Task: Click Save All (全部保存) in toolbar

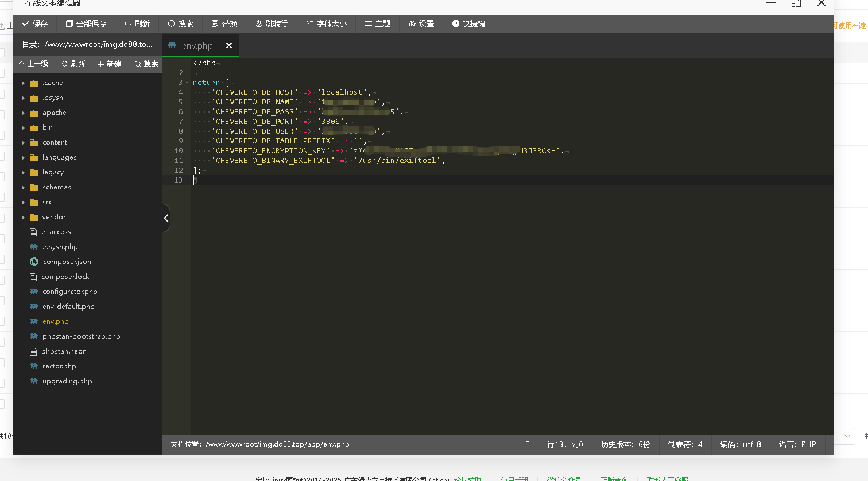Action: 86,24
